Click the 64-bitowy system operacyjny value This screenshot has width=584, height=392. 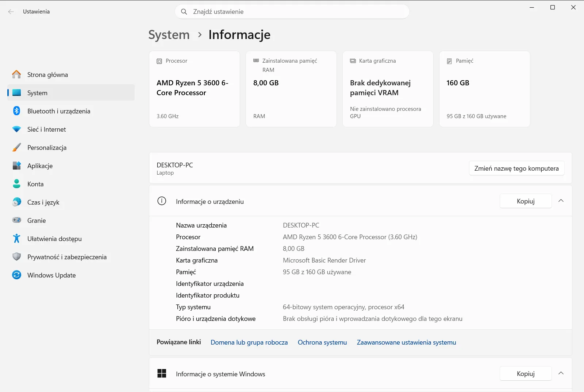343,307
